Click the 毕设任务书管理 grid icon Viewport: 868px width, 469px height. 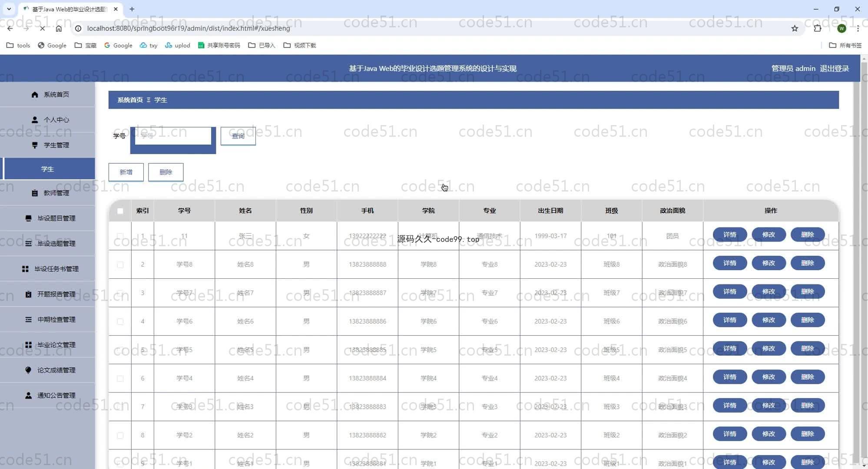click(26, 269)
